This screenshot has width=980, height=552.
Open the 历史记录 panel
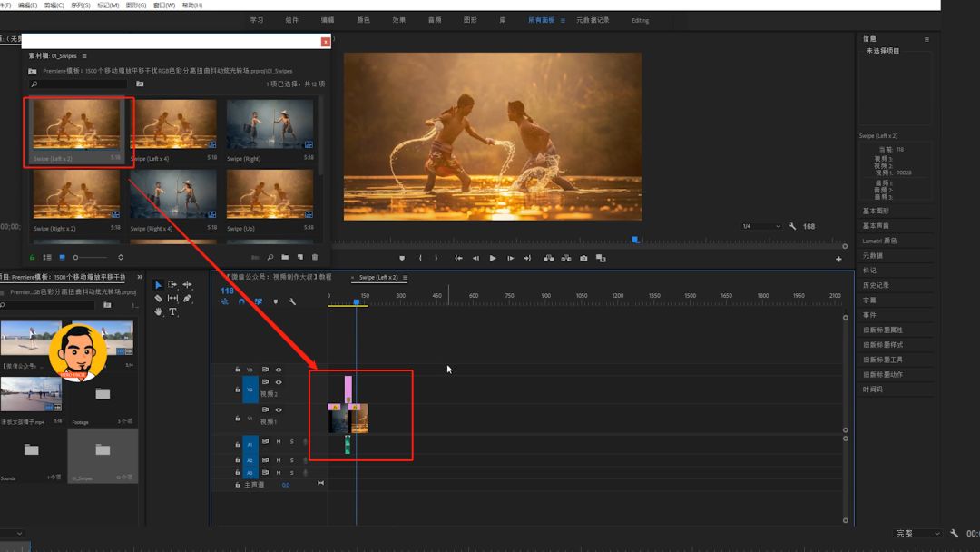876,285
